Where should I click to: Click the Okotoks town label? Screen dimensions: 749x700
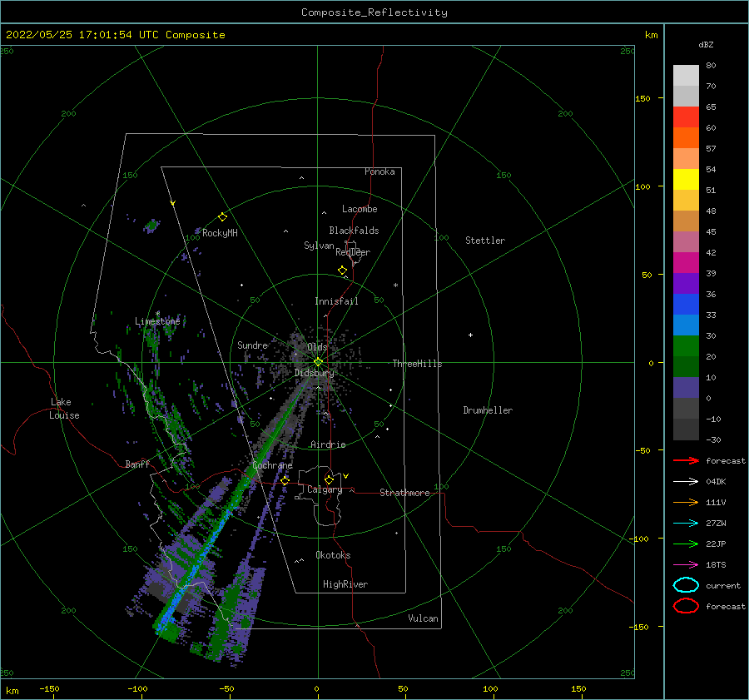(x=333, y=555)
